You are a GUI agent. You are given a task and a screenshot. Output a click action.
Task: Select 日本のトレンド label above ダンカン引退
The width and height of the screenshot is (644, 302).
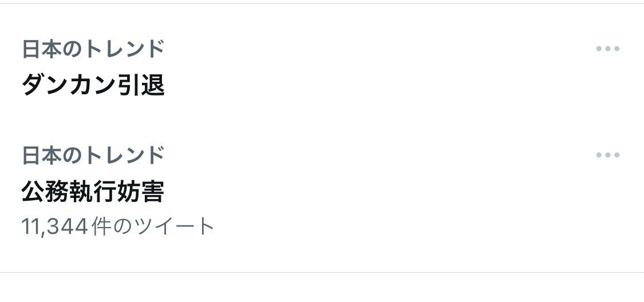pyautogui.click(x=93, y=50)
